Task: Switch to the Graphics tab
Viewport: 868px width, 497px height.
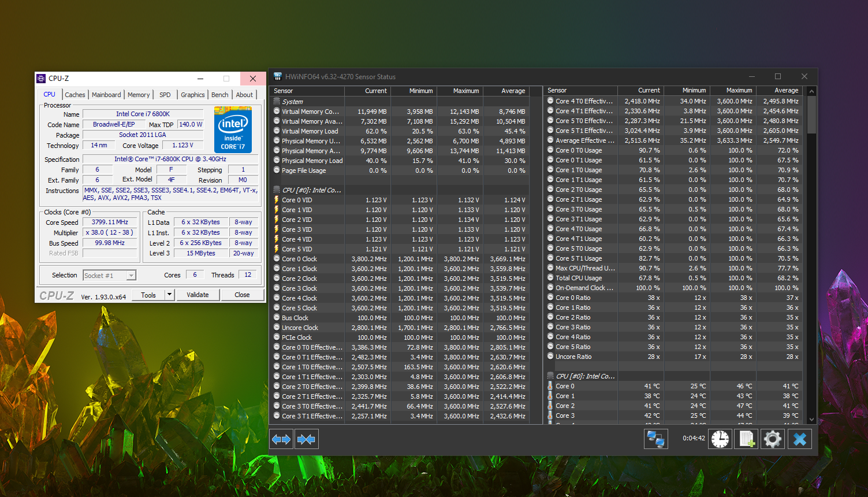Action: pyautogui.click(x=193, y=95)
